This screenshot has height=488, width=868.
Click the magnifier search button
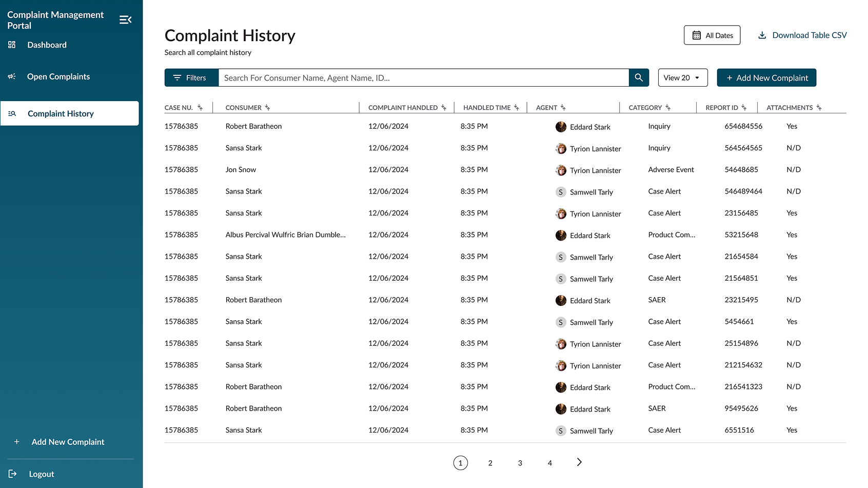[639, 77]
